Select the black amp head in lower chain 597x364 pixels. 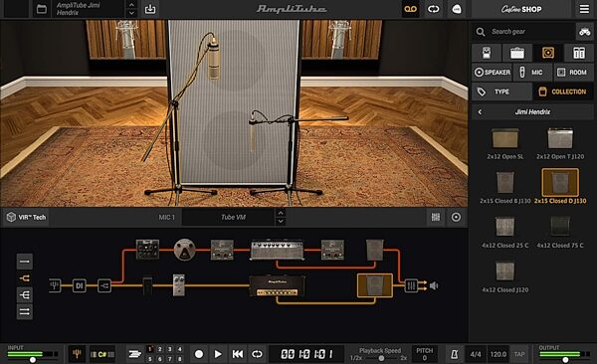click(x=277, y=286)
